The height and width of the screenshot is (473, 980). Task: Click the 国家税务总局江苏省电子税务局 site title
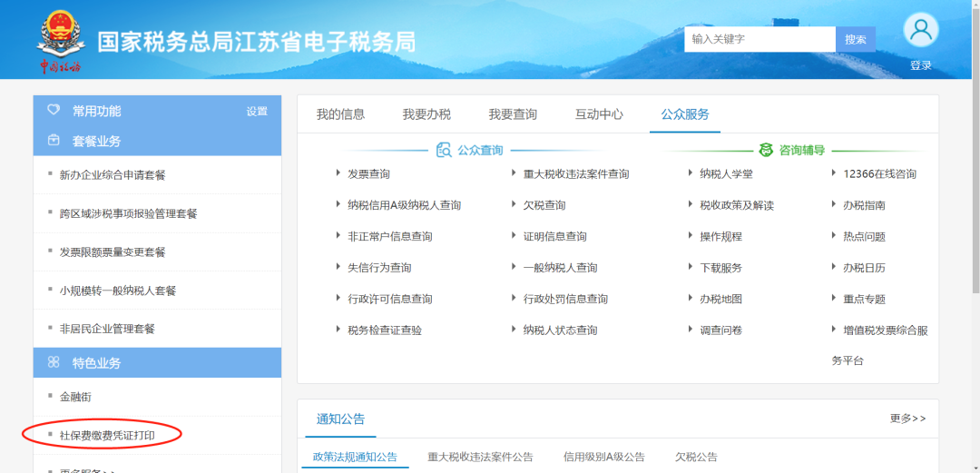[x=256, y=42]
